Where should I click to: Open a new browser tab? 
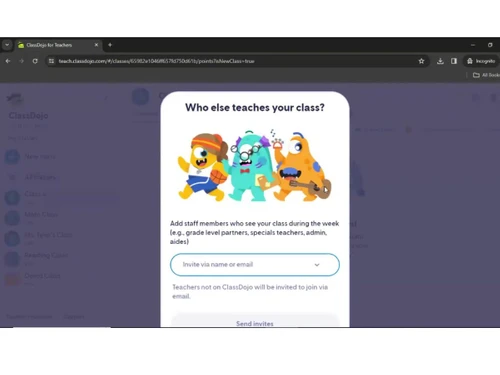point(110,45)
